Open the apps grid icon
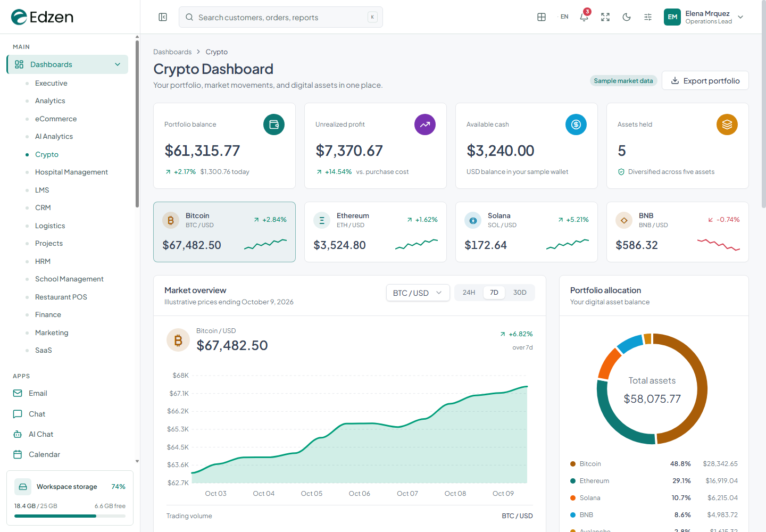 tap(542, 17)
